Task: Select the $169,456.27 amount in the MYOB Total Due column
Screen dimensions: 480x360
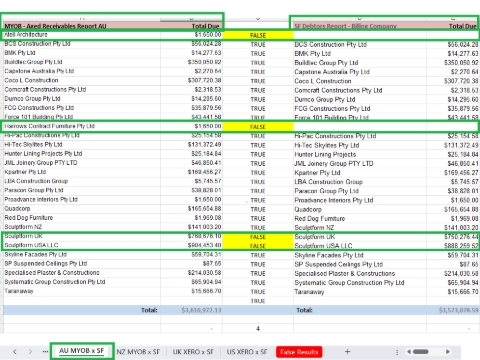Action: (204, 172)
